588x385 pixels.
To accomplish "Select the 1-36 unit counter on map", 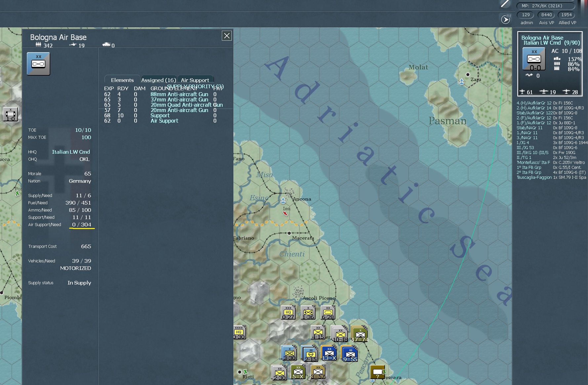I will (308, 313).
